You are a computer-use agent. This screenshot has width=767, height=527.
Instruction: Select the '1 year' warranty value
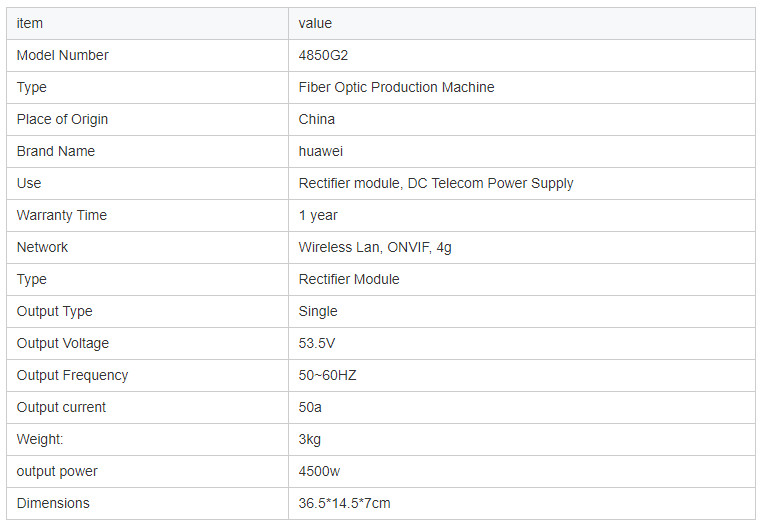318,215
